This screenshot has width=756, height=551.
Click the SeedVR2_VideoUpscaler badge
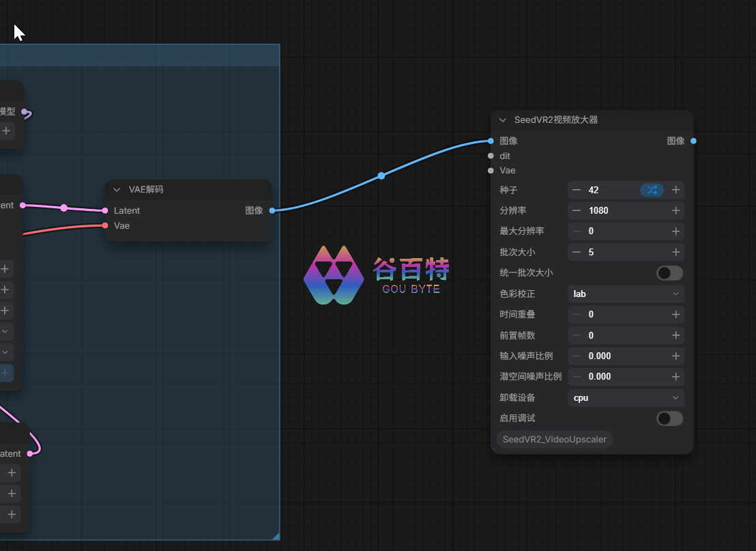(x=555, y=440)
